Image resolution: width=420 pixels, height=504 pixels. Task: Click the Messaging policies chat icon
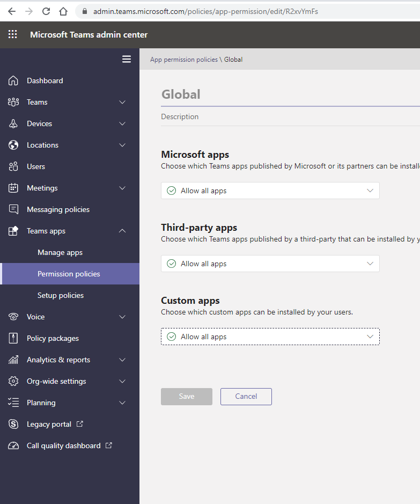click(13, 209)
